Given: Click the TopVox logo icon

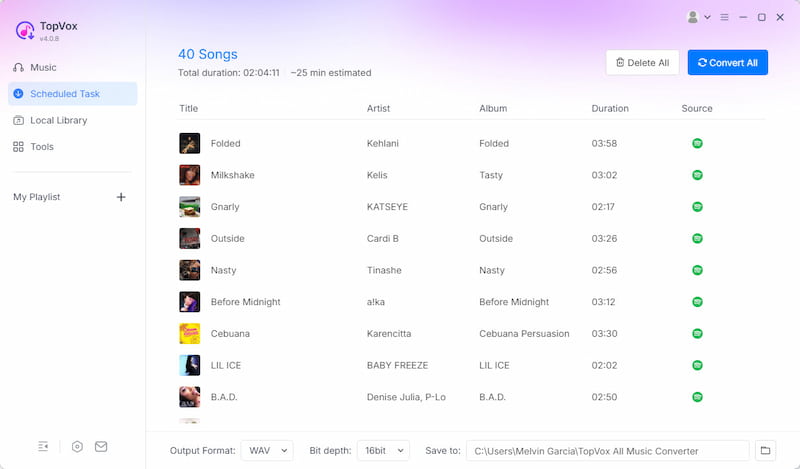Looking at the screenshot, I should pos(24,31).
